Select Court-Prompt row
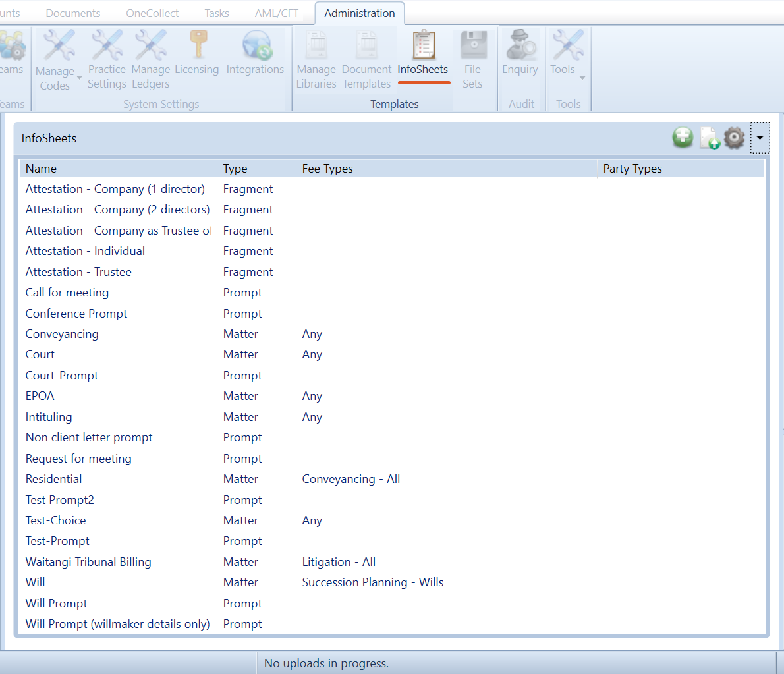 [x=392, y=376]
